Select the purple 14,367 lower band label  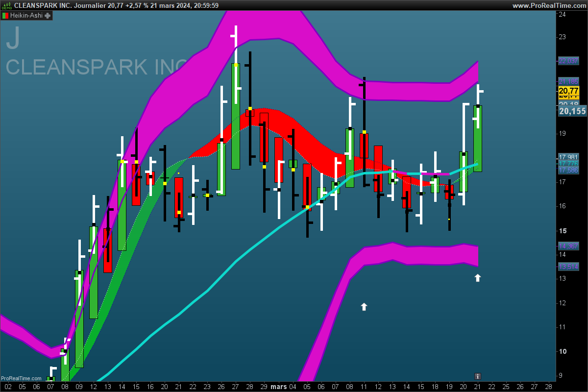[x=568, y=246]
